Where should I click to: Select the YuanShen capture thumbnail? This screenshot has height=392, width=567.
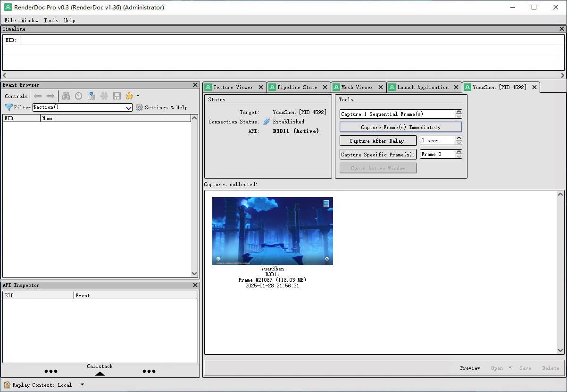point(272,230)
